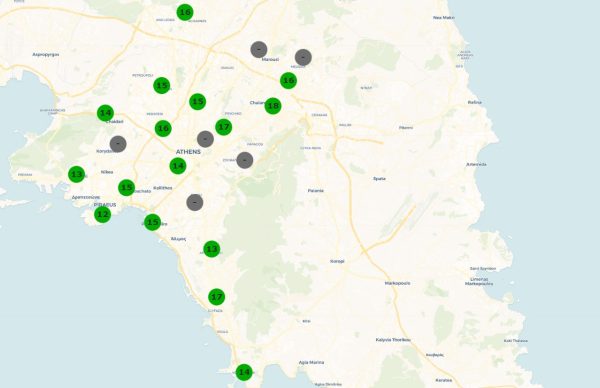Select the Koropi place label

(x=337, y=261)
